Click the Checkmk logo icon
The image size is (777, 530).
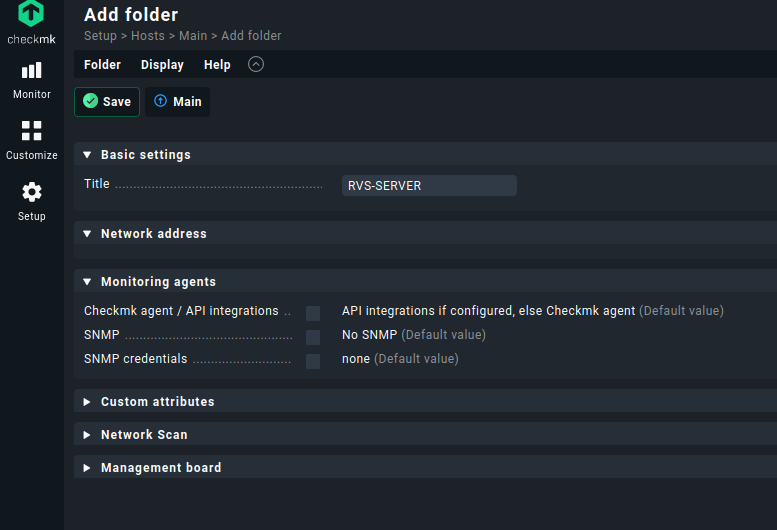coord(31,15)
